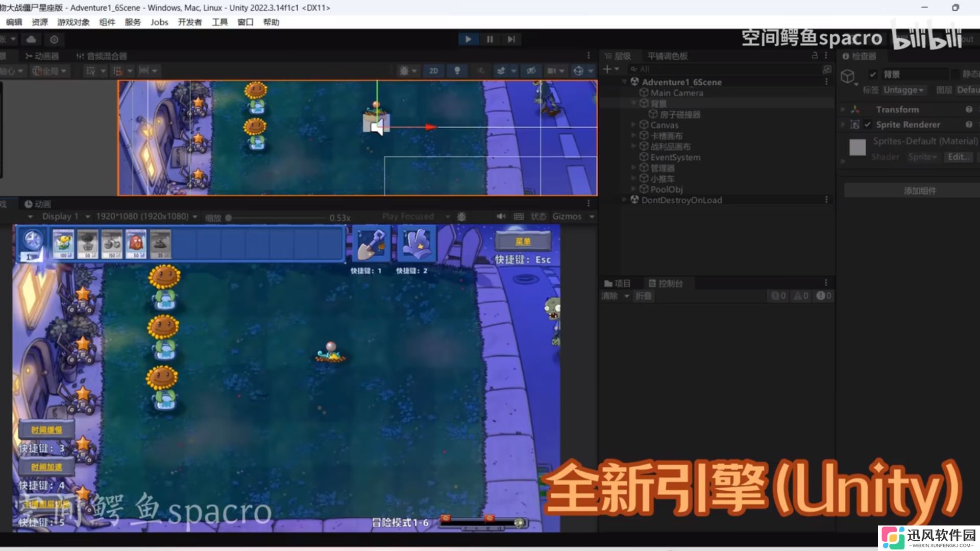
Task: Collapse the 背景 object in Hierarchy
Action: pos(633,103)
